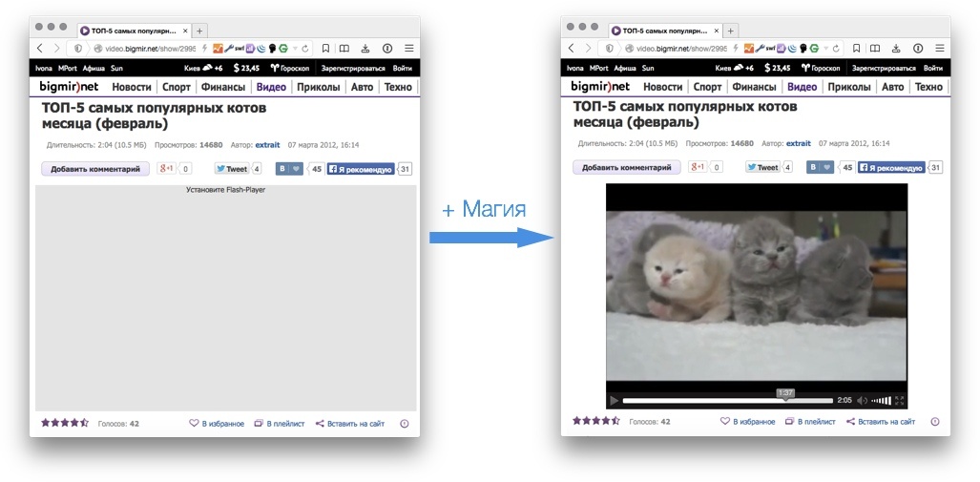Screen dimensions: 980x482
Task: Click the VK like heart button, right window
Action: pyautogui.click(x=827, y=167)
